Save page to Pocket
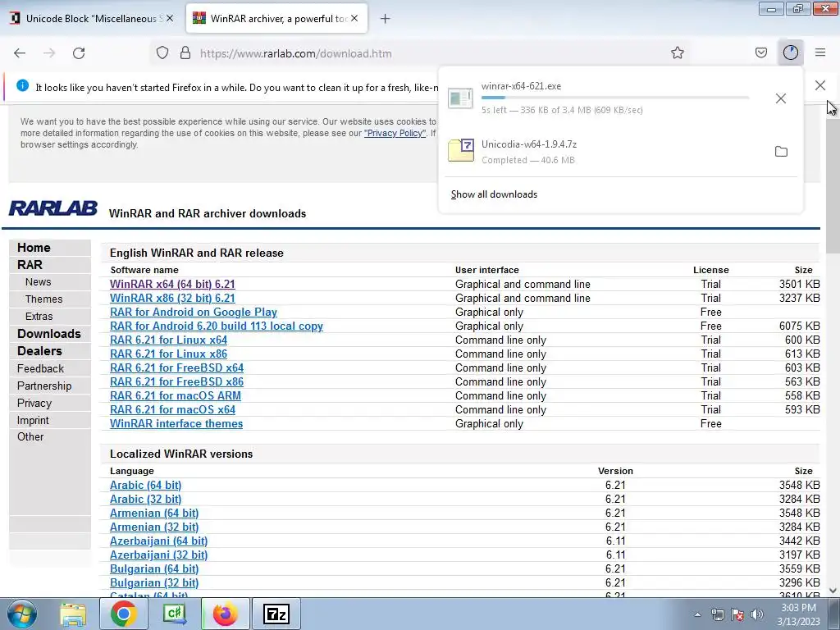 (x=760, y=53)
